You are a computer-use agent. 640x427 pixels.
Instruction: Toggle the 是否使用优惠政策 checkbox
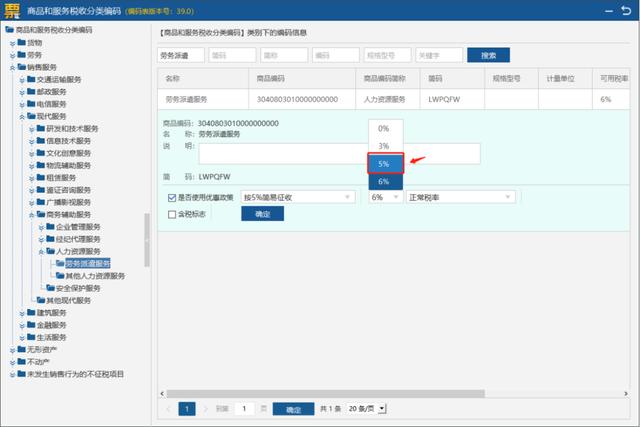click(172, 198)
